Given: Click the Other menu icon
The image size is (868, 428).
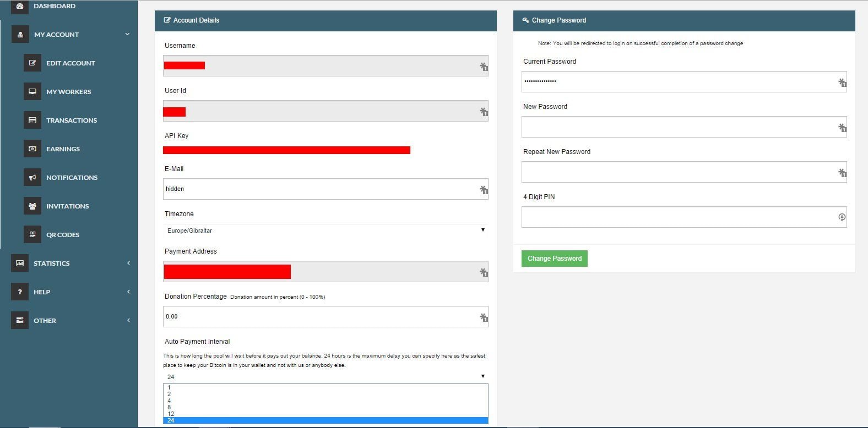Looking at the screenshot, I should click(x=20, y=320).
